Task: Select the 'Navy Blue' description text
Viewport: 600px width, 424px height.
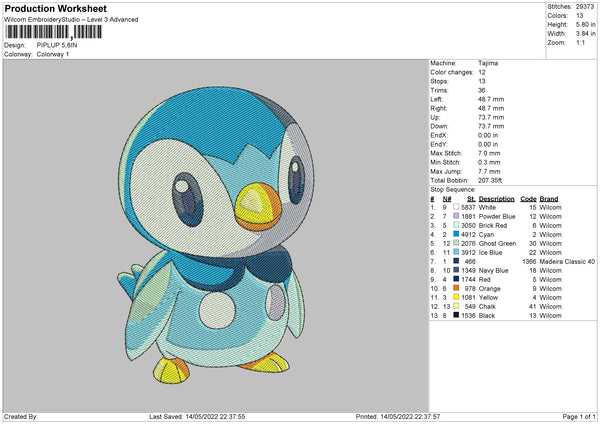Action: [x=494, y=271]
